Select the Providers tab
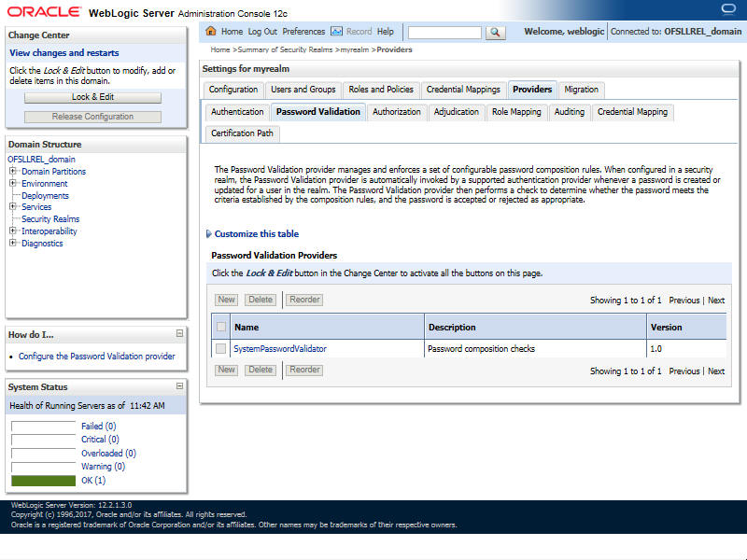Viewport: 747px width, 560px height. (x=532, y=90)
